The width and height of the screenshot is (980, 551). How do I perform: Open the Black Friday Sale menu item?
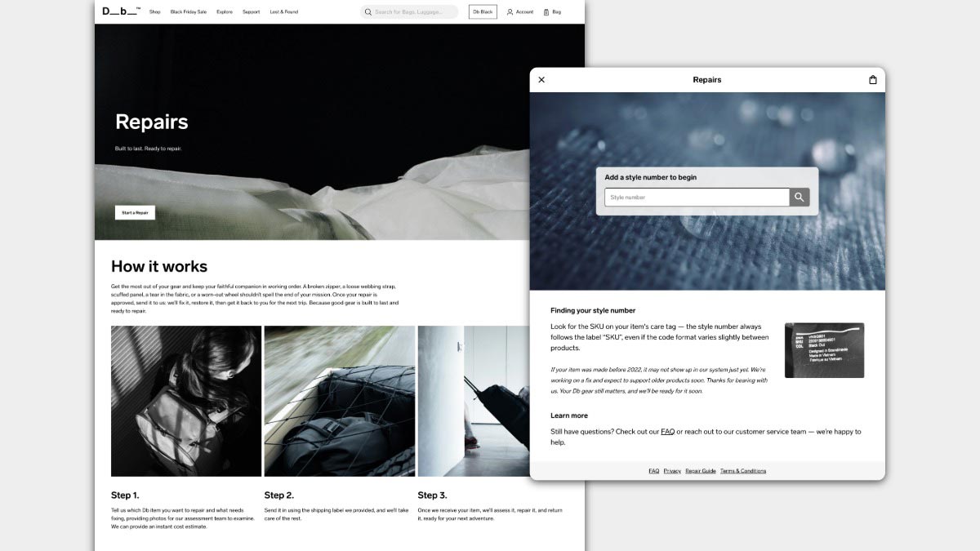pos(189,12)
